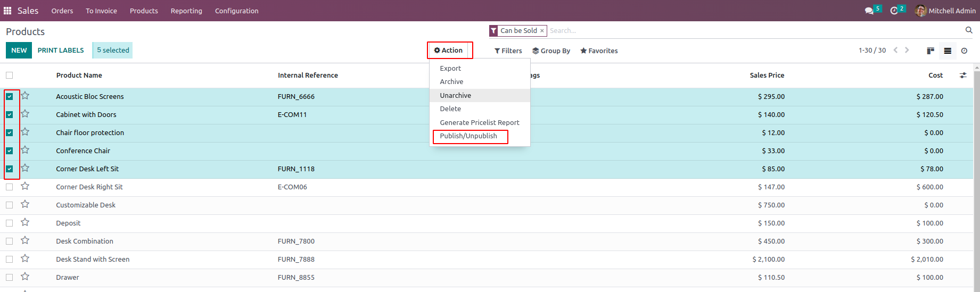Click the search magnifier icon
980x292 pixels.
(969, 30)
